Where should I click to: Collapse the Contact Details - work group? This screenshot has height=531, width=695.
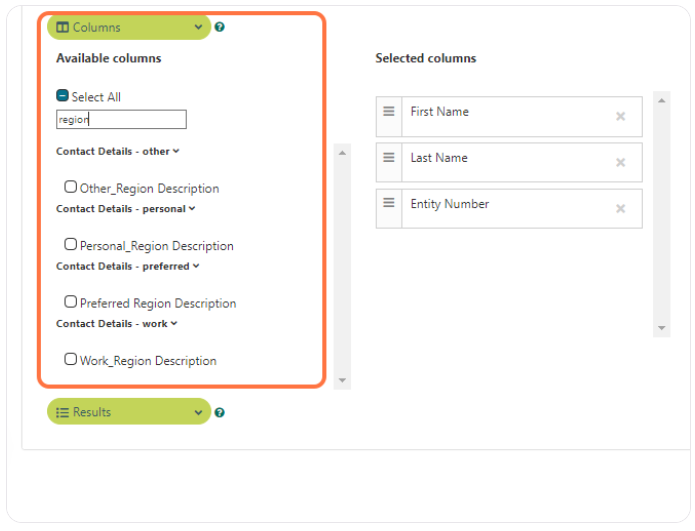click(117, 324)
